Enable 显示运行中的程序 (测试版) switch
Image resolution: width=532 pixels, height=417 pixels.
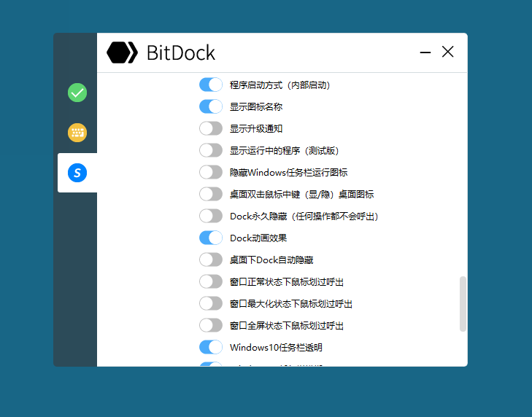coord(211,150)
